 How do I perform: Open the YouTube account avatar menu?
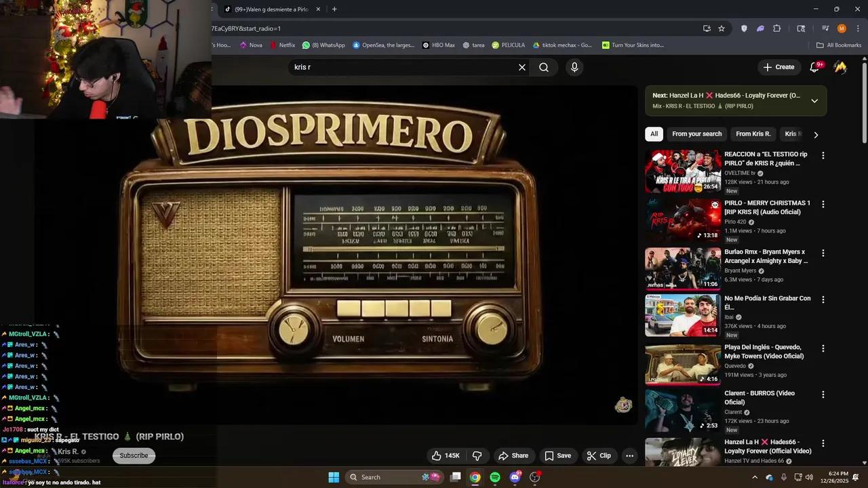point(840,67)
